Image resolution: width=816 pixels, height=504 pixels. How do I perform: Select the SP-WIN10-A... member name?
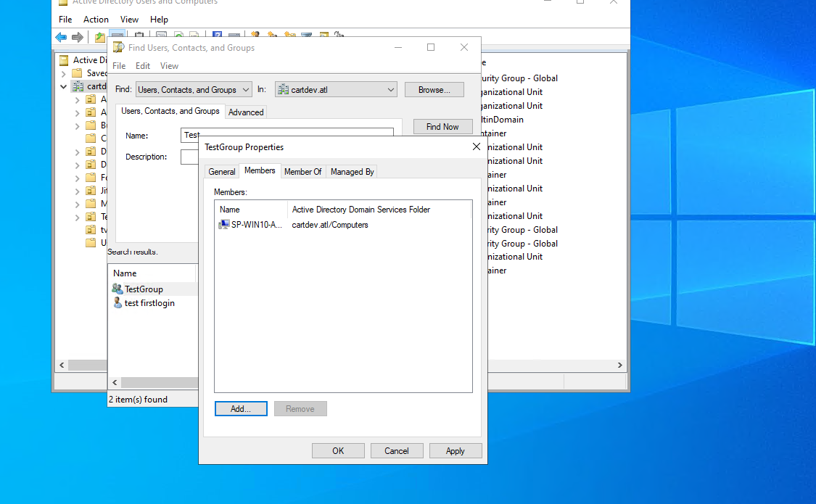[257, 225]
